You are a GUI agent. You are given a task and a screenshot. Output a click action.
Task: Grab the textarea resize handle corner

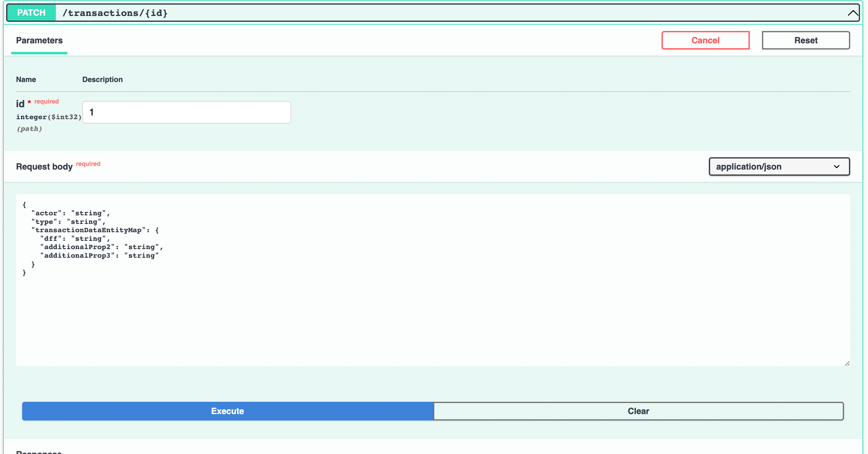(847, 363)
